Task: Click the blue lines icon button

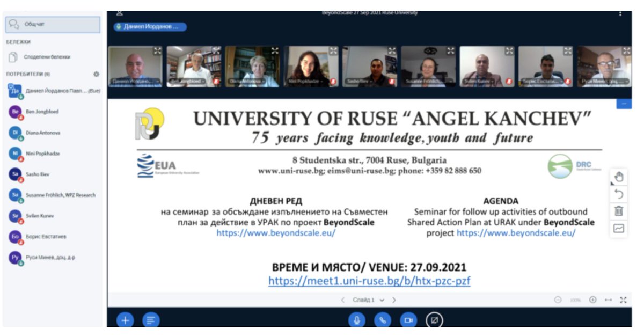Action: pyautogui.click(x=151, y=320)
